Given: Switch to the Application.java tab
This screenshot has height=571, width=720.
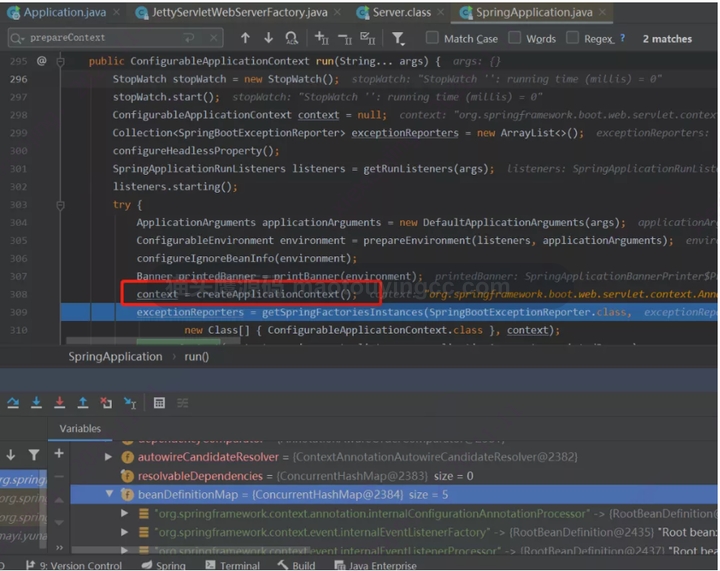Looking at the screenshot, I should tap(64, 12).
